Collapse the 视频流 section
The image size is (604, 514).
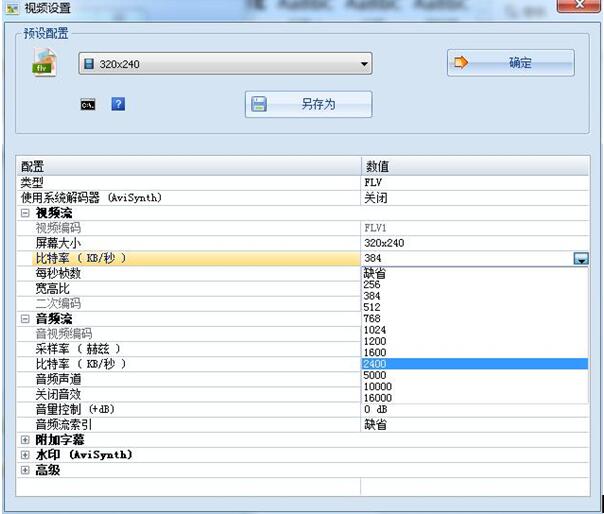pyautogui.click(x=25, y=213)
